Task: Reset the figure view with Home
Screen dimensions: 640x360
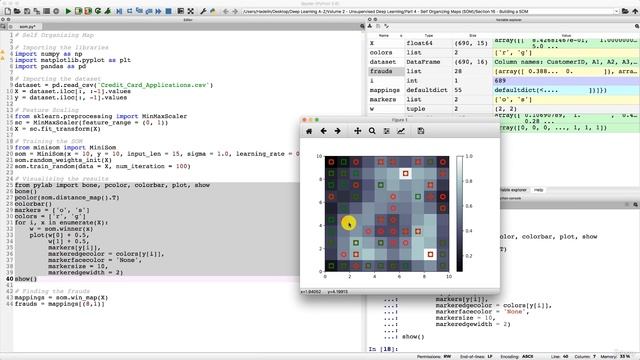Action: (309, 131)
